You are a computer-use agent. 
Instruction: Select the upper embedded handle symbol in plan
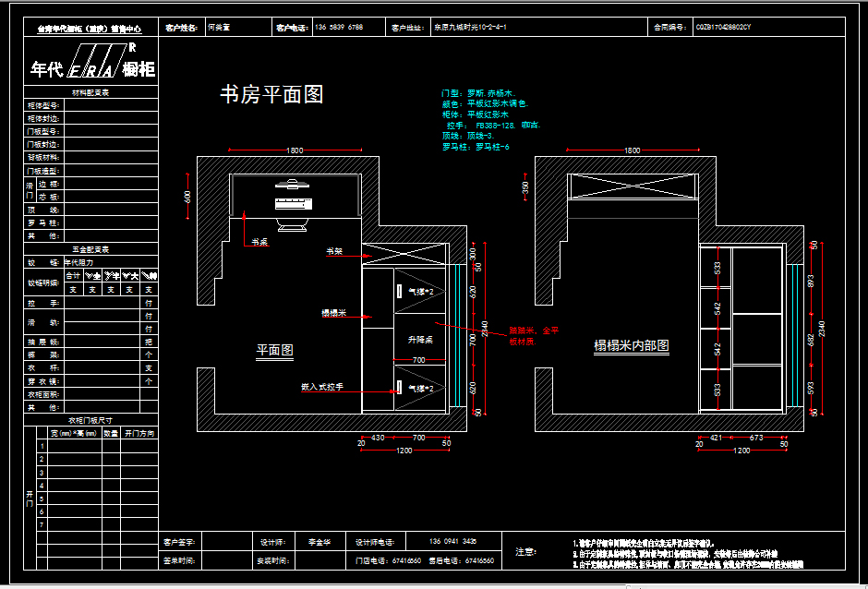pyautogui.click(x=399, y=291)
